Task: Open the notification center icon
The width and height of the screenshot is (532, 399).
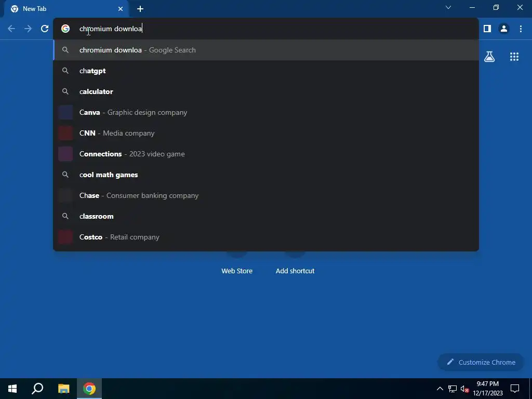Action: (x=515, y=389)
